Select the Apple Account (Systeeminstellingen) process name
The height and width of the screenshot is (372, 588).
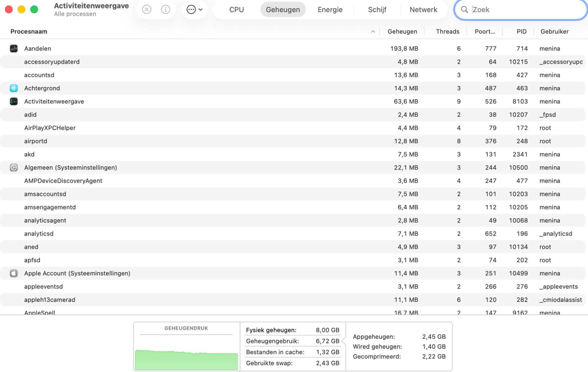pyautogui.click(x=77, y=273)
